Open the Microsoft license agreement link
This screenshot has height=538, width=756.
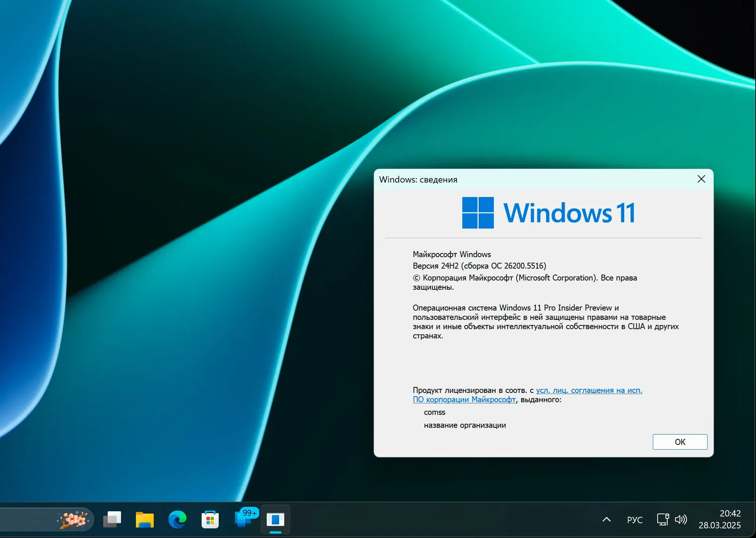pos(589,390)
